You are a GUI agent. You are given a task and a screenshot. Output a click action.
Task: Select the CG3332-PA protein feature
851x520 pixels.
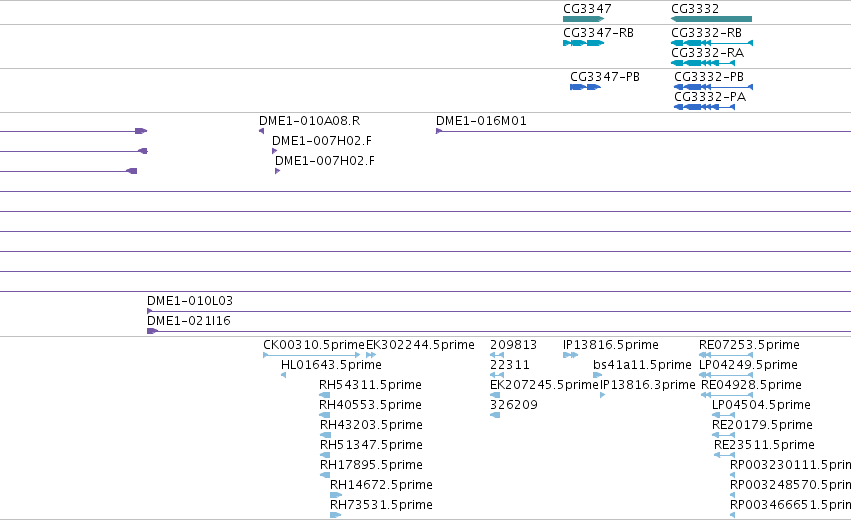click(704, 107)
